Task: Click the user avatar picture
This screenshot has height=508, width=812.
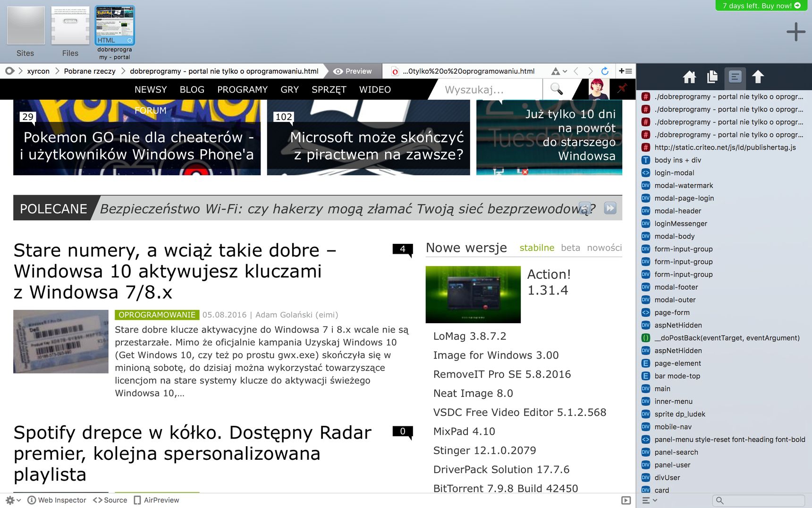Action: (598, 89)
